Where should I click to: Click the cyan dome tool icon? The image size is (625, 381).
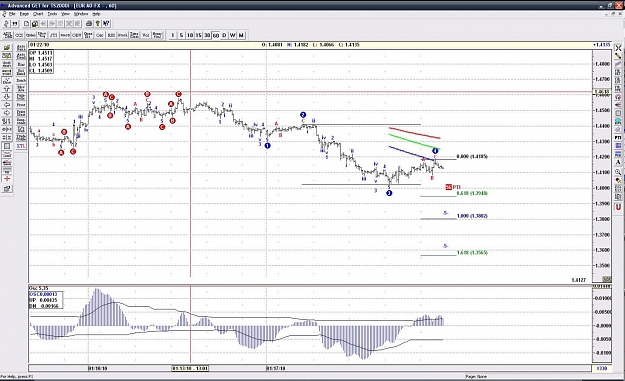618,120
